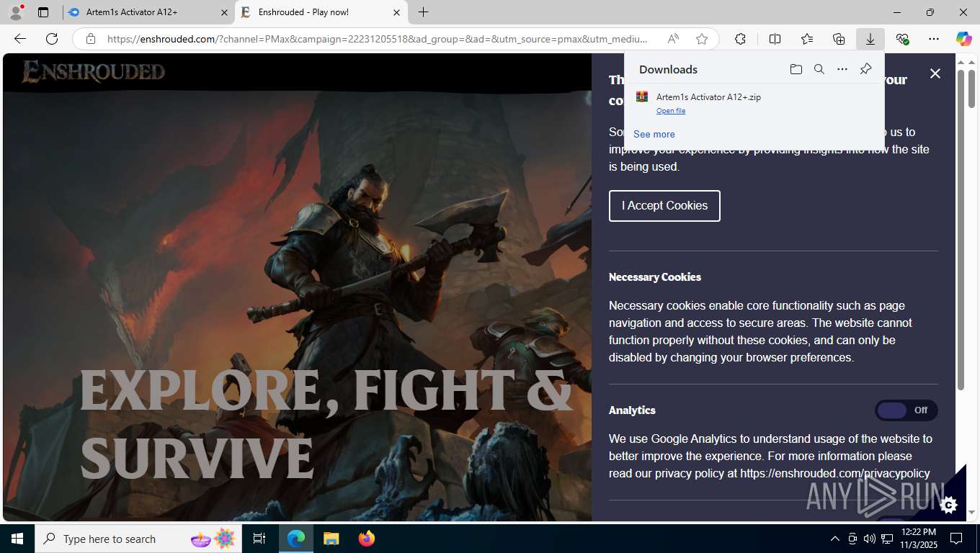
Task: Open Copilot sidebar
Action: pyautogui.click(x=964, y=39)
